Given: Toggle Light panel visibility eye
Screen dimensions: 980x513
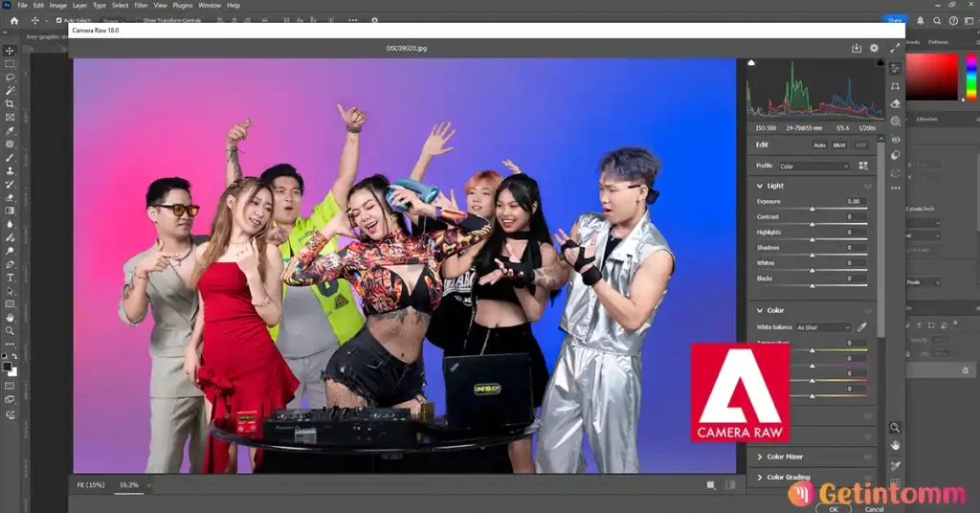Looking at the screenshot, I should 867,186.
